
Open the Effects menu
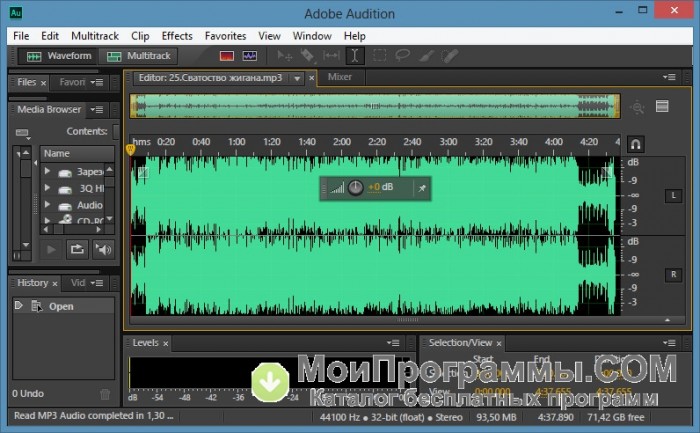[x=177, y=36]
